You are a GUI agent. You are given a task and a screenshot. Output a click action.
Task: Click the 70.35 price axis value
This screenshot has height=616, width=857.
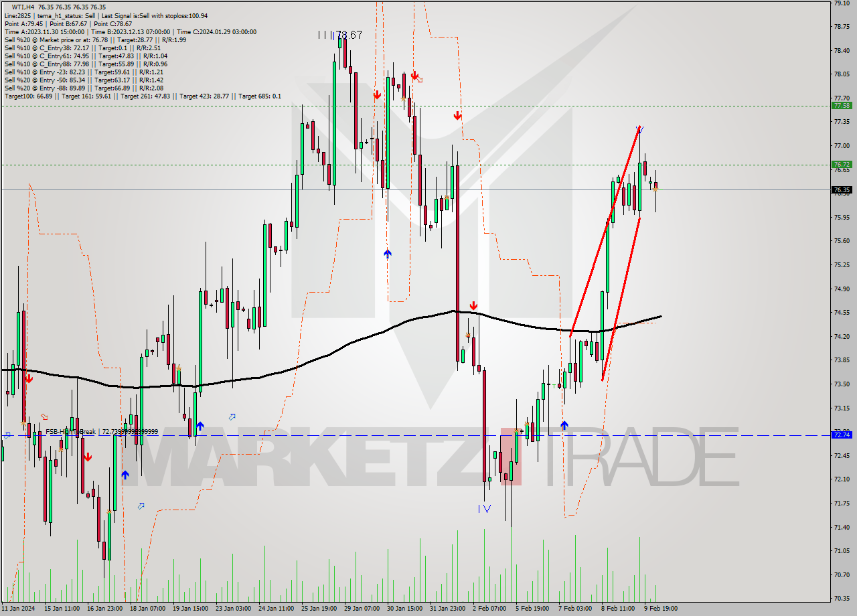pos(842,599)
